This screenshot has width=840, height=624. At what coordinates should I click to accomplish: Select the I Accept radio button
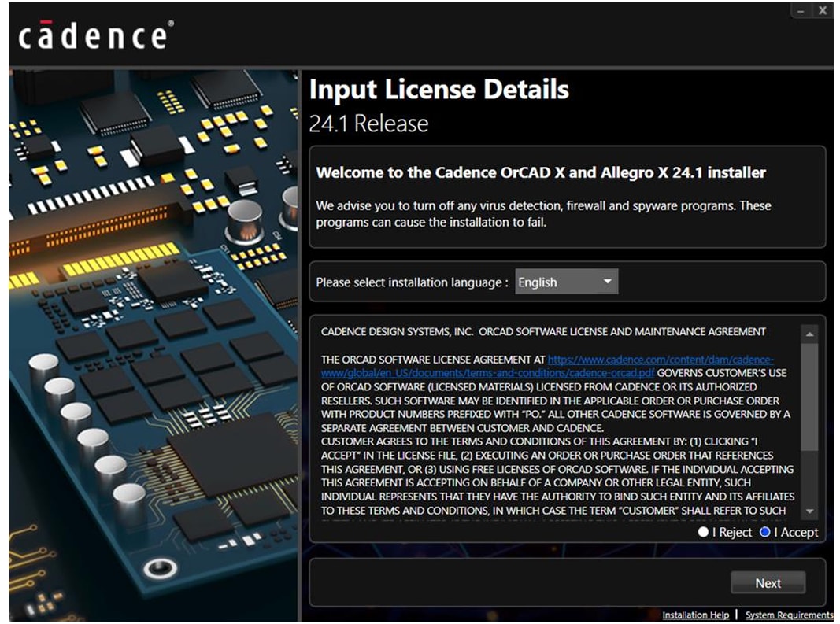click(765, 531)
